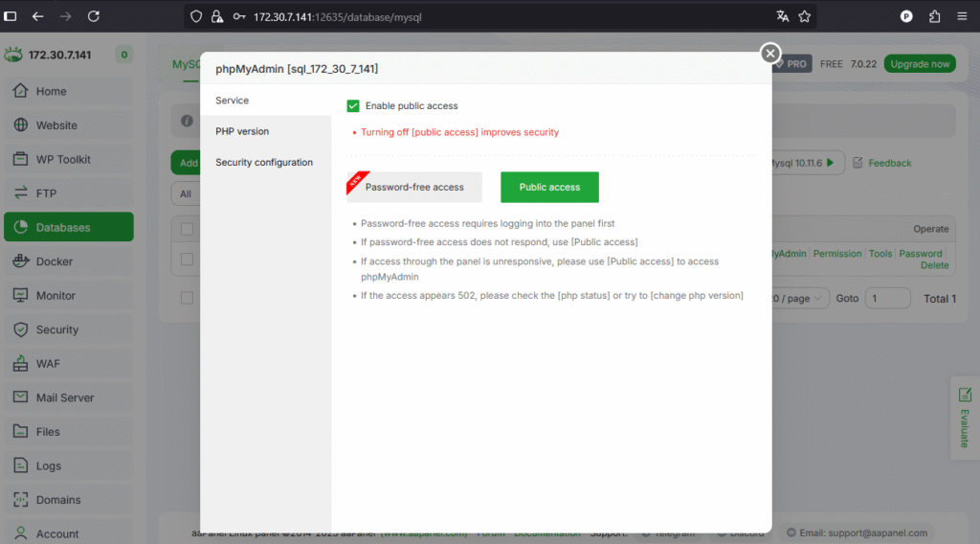
Task: Open Databases in the sidebar
Action: [x=69, y=227]
